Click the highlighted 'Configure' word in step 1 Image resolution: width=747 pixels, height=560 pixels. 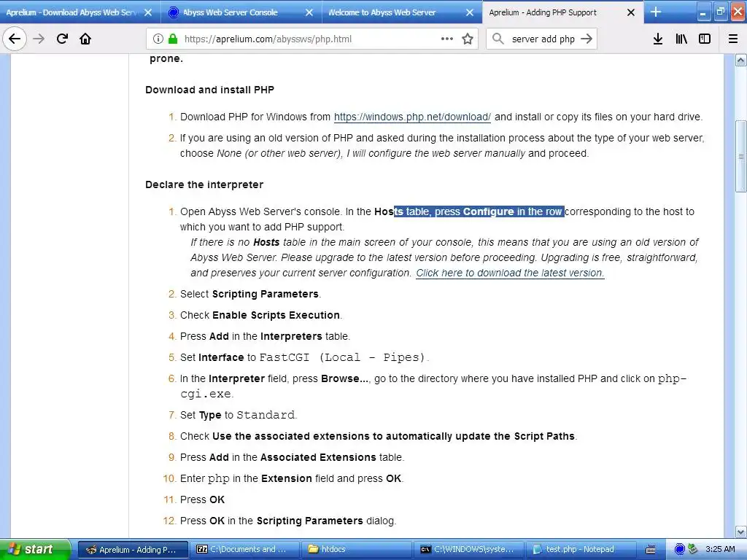pyautogui.click(x=488, y=212)
